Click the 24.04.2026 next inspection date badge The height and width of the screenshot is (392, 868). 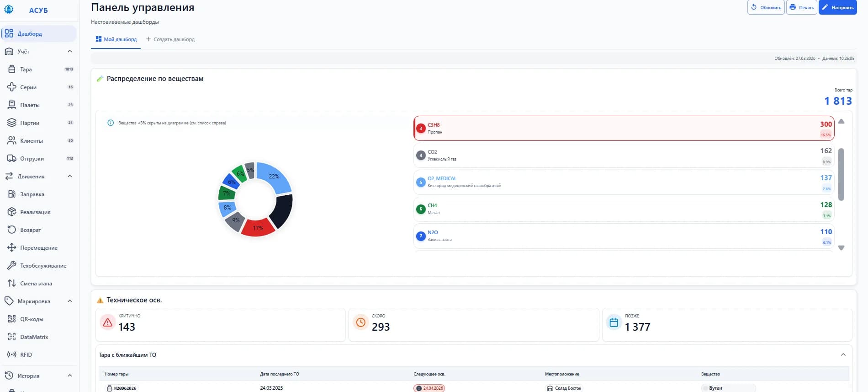tap(429, 388)
